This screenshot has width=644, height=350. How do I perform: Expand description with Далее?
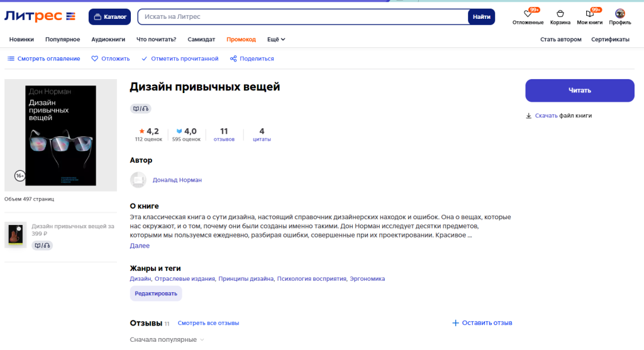140,245
